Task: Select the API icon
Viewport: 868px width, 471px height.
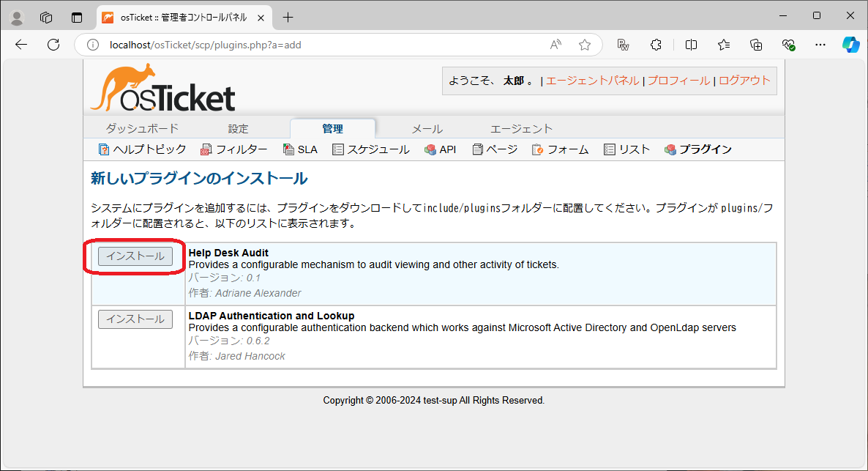Action: tap(431, 149)
